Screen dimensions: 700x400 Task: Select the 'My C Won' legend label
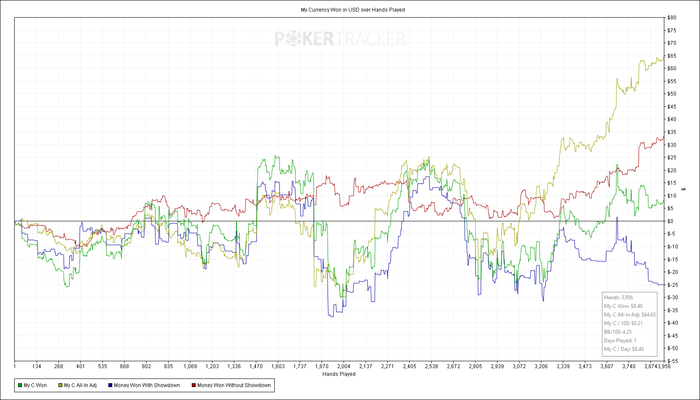click(x=35, y=385)
